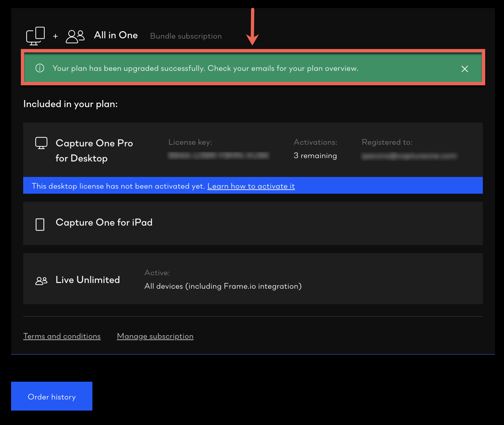Dismiss the plan upgraded success banner
This screenshot has height=425, width=504.
coord(465,69)
